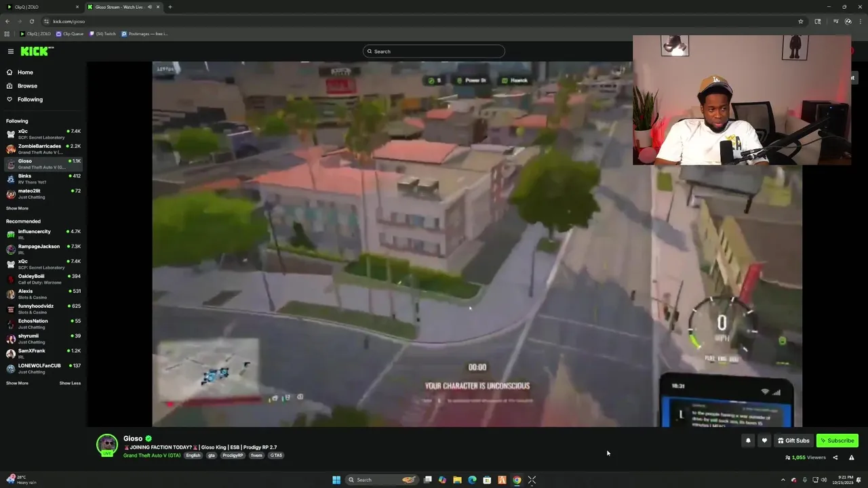Close the Gioso Stream tab
Viewport: 868px width, 488px height.
click(158, 7)
